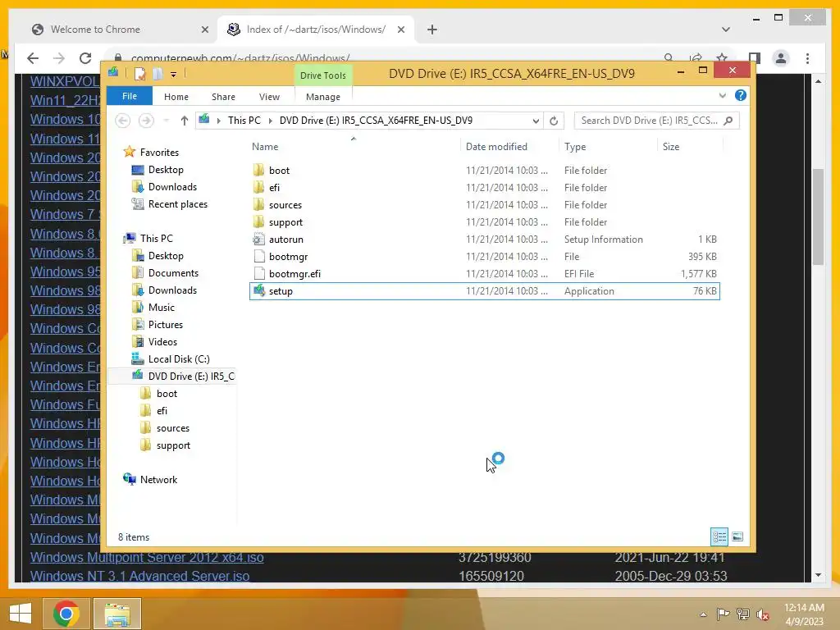Viewport: 840px width, 630px height.
Task: Click the Up one level arrow
Action: (x=185, y=121)
